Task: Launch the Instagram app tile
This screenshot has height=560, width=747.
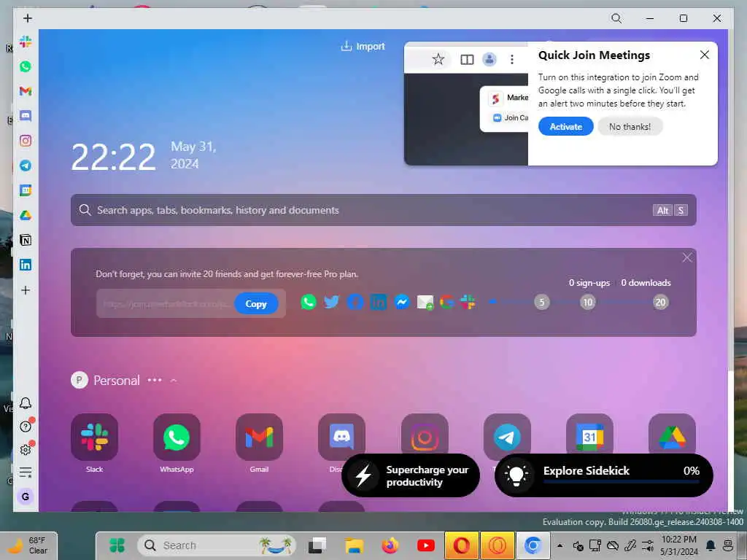Action: coord(425,433)
